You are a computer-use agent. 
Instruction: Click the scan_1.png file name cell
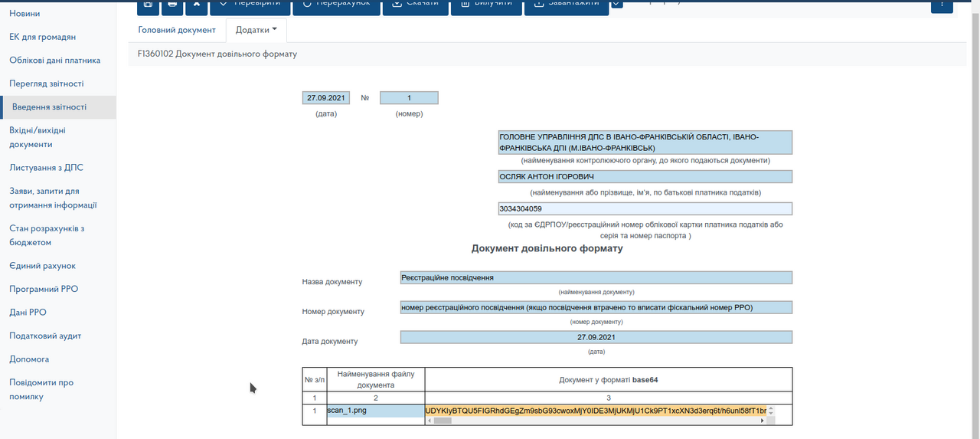(375, 411)
